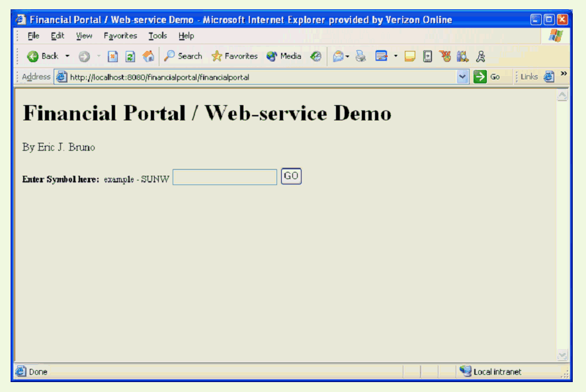
Task: Click the Print icon in the toolbar
Action: [x=360, y=56]
